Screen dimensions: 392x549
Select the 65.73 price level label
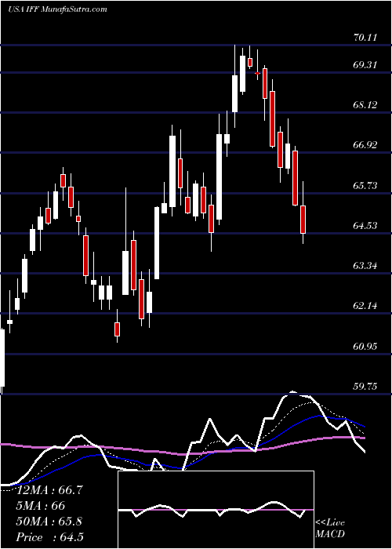[x=365, y=185]
